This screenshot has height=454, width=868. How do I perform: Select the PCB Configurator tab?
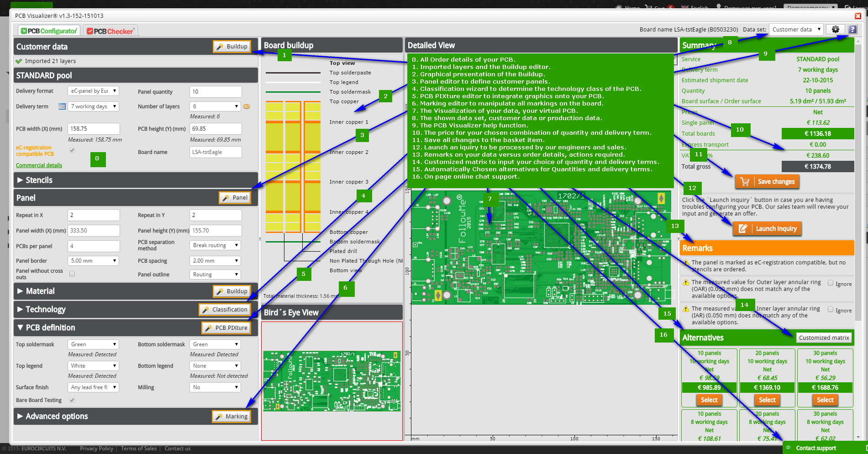48,30
